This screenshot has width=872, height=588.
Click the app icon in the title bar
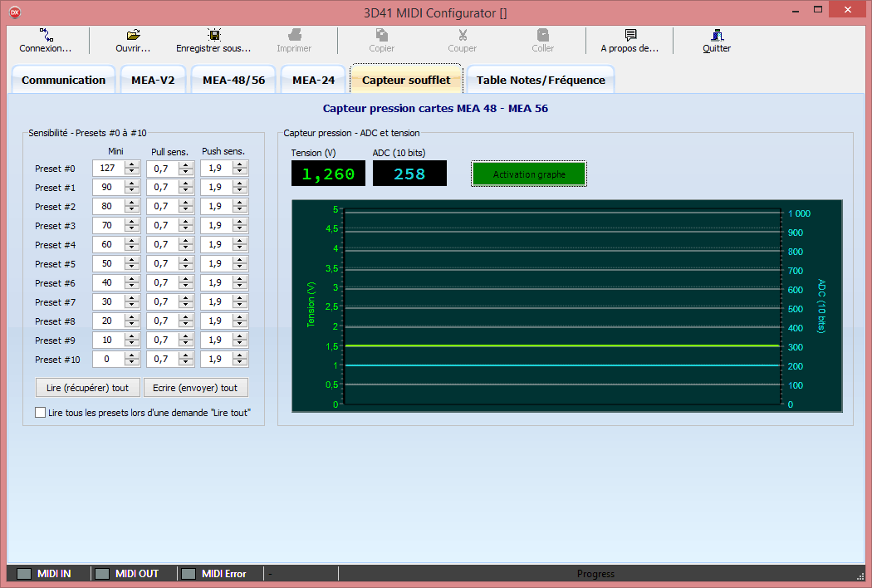[15, 12]
